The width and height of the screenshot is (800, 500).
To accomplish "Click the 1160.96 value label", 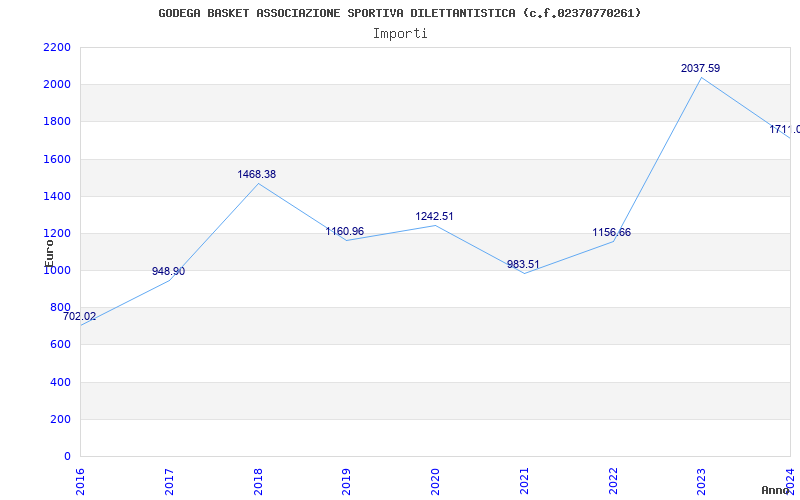I will coord(345,232).
